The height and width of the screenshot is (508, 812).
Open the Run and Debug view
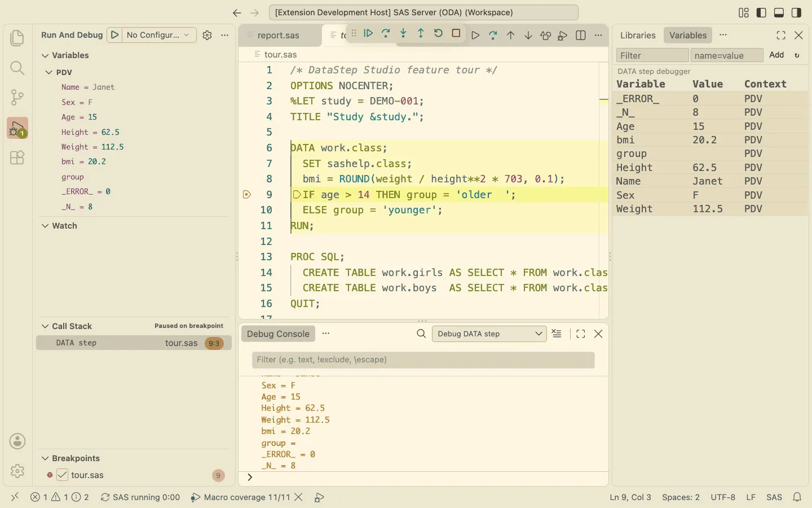click(x=17, y=128)
